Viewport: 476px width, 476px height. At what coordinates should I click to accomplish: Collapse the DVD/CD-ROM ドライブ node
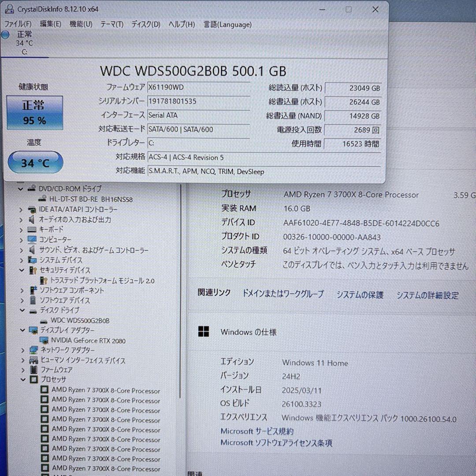[x=20, y=189]
